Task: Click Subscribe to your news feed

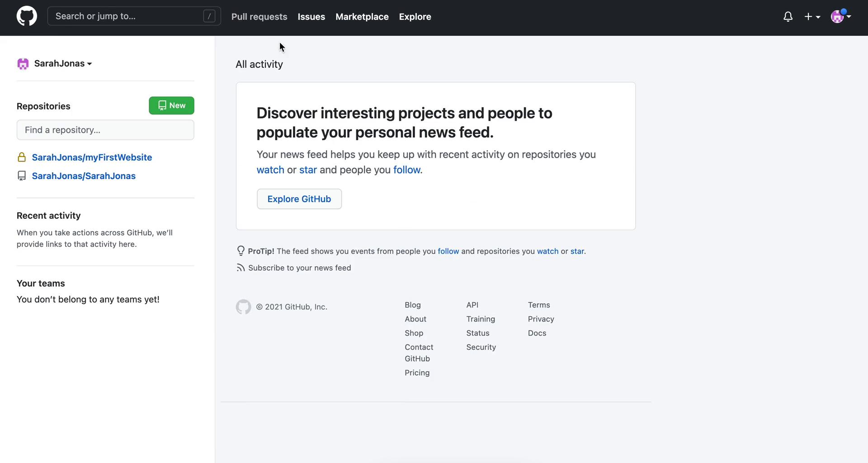Action: pos(299,268)
